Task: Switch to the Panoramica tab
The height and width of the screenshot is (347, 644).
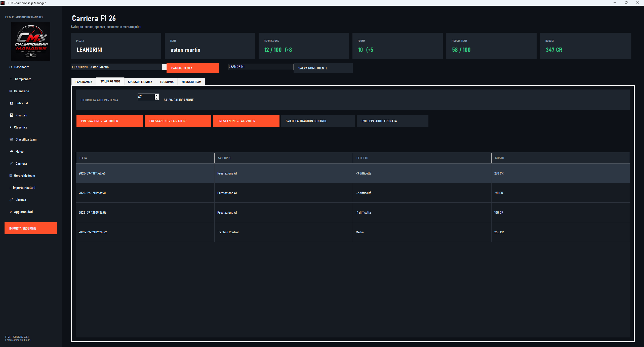Action: pos(84,82)
